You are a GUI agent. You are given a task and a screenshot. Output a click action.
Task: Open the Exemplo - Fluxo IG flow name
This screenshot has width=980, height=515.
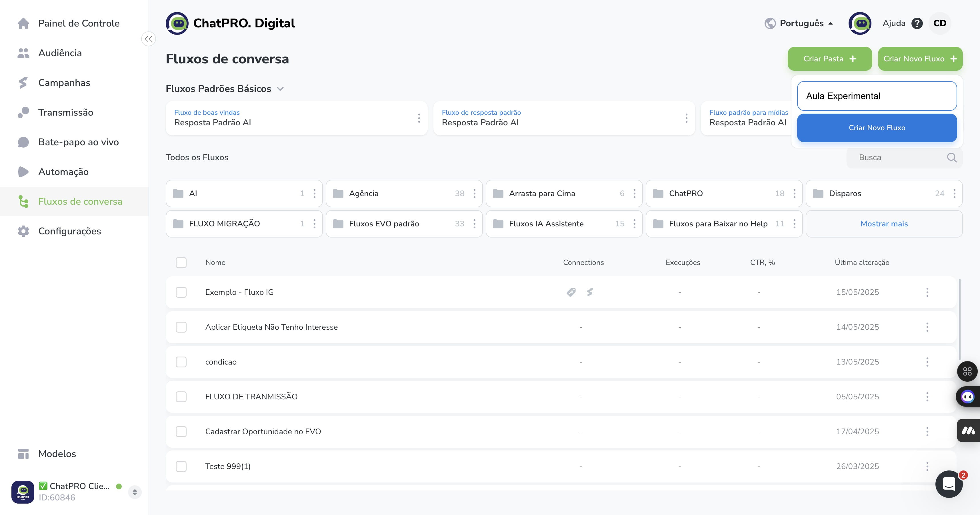coord(239,292)
